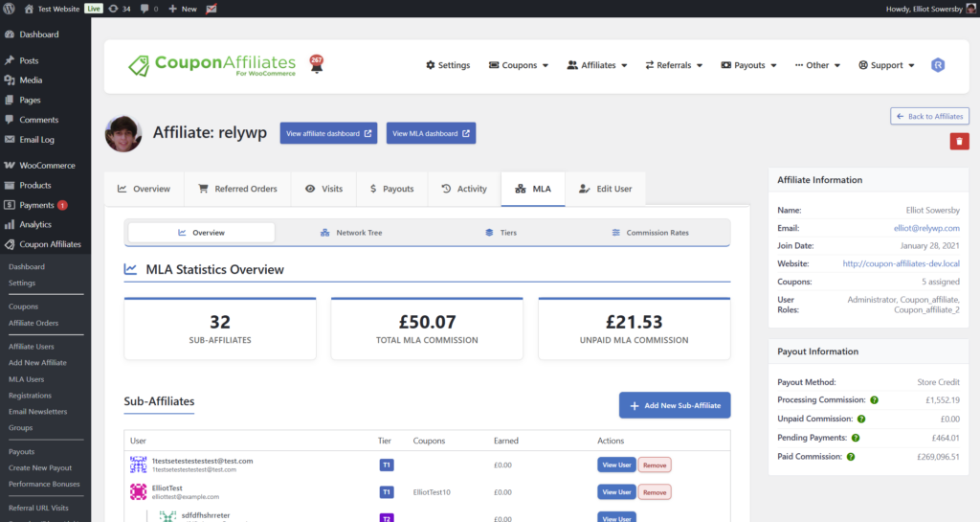Image resolution: width=980 pixels, height=522 pixels.
Task: Remove the ElliotTest sub-affiliate
Action: tap(655, 492)
